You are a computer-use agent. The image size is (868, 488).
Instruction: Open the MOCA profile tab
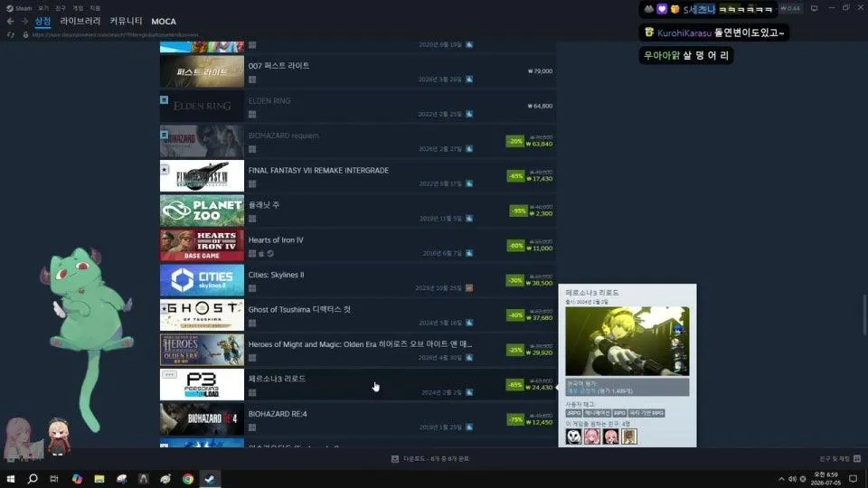coord(164,22)
